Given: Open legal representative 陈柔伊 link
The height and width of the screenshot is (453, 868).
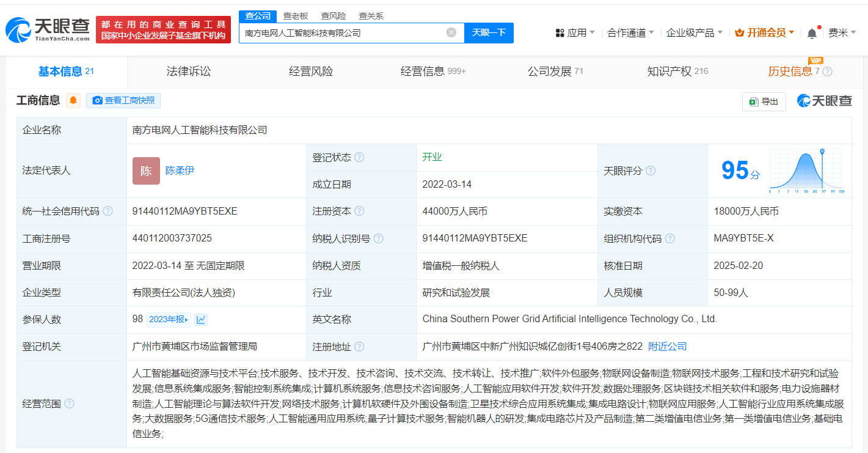Looking at the screenshot, I should tap(180, 171).
